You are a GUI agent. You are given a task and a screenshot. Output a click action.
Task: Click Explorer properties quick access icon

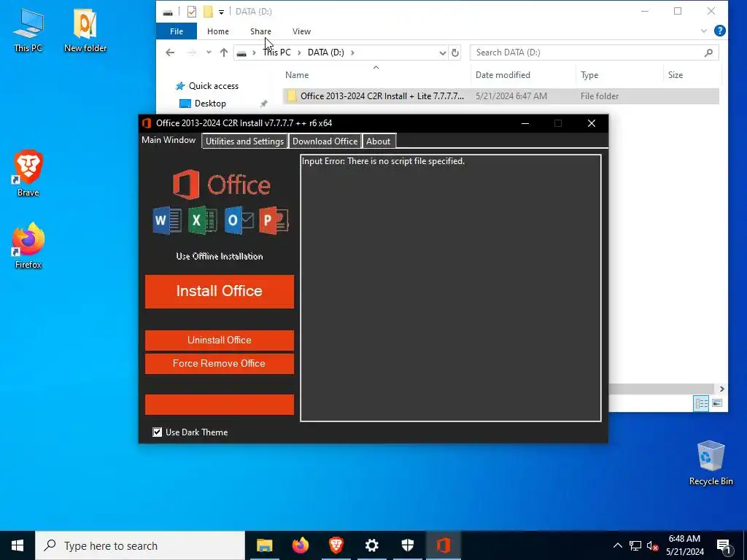click(x=192, y=12)
